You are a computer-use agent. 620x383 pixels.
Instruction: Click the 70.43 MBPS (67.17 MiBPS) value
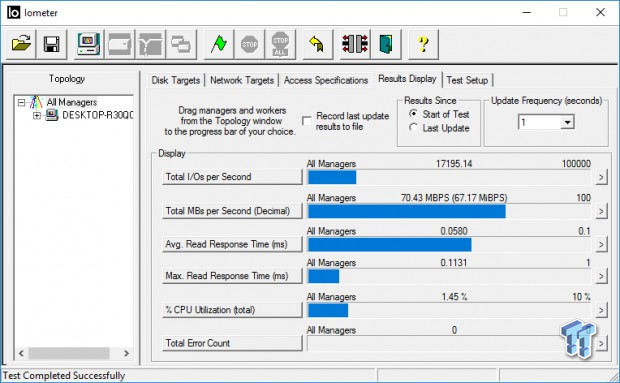tap(454, 198)
